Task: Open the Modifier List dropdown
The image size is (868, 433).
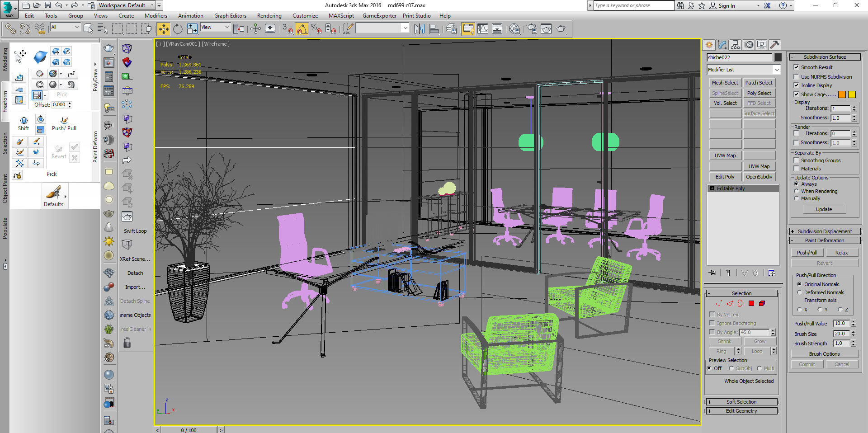Action: click(x=744, y=70)
